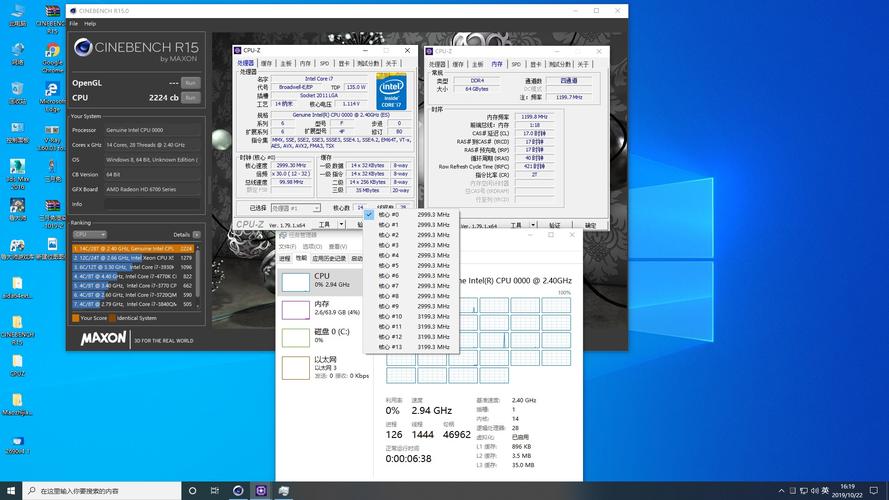Open Network desktop icon
The height and width of the screenshot is (500, 889).
[x=18, y=54]
